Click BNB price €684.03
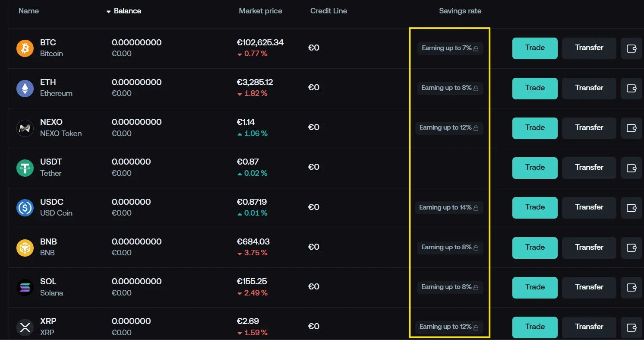This screenshot has width=644, height=340. tap(253, 241)
